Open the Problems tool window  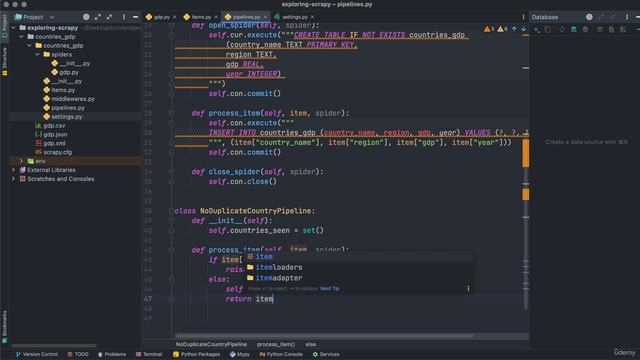coord(111,354)
